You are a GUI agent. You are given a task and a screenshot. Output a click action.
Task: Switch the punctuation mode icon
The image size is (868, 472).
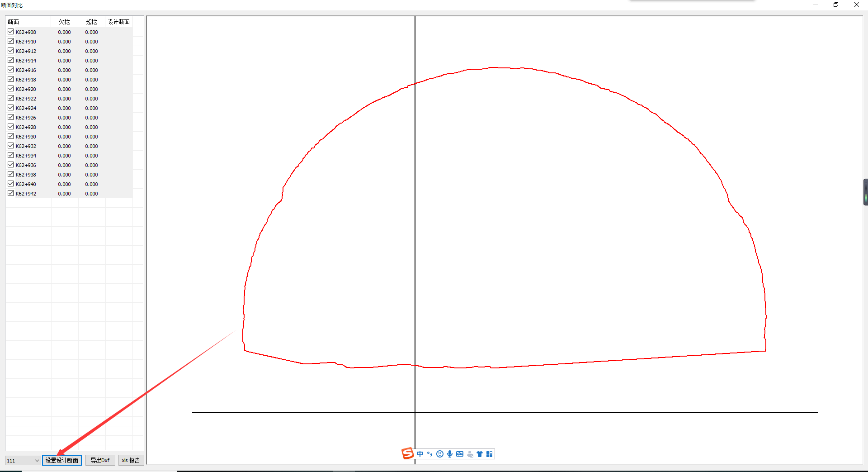tap(429, 454)
